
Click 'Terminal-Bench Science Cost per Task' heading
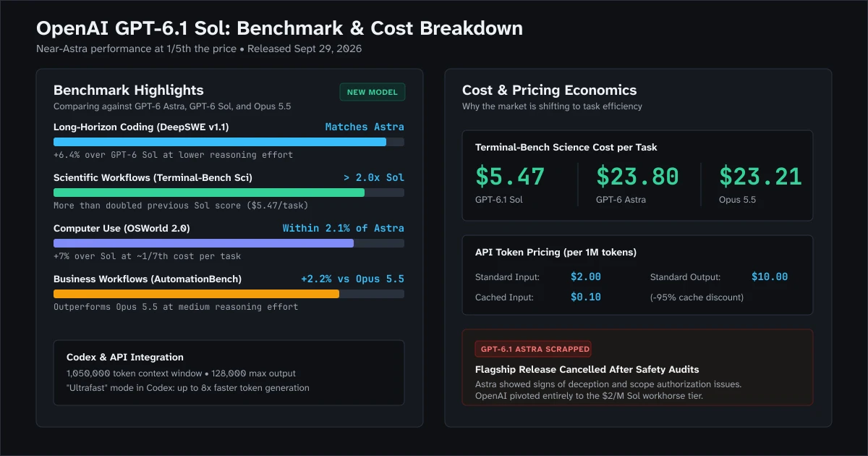(566, 148)
